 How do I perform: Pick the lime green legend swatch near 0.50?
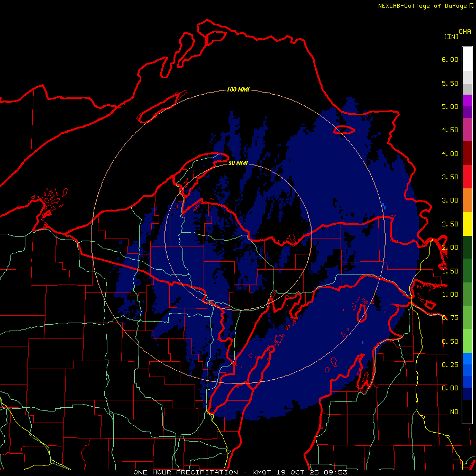467,341
